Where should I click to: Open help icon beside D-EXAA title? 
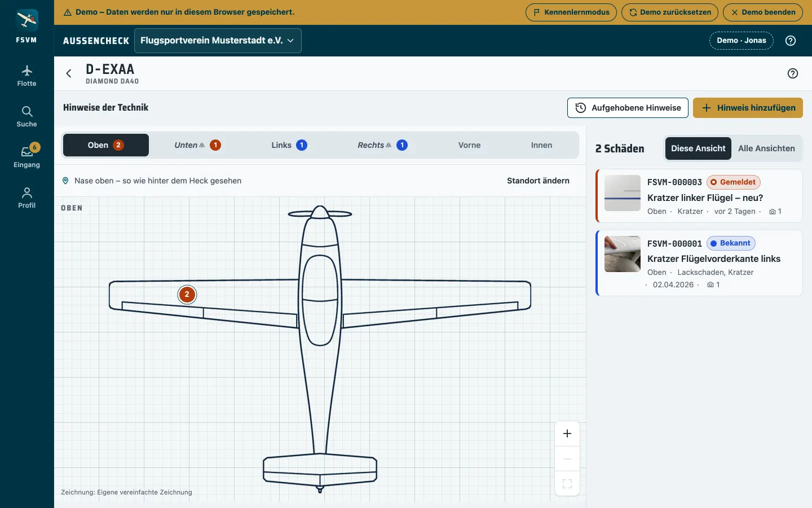click(793, 73)
